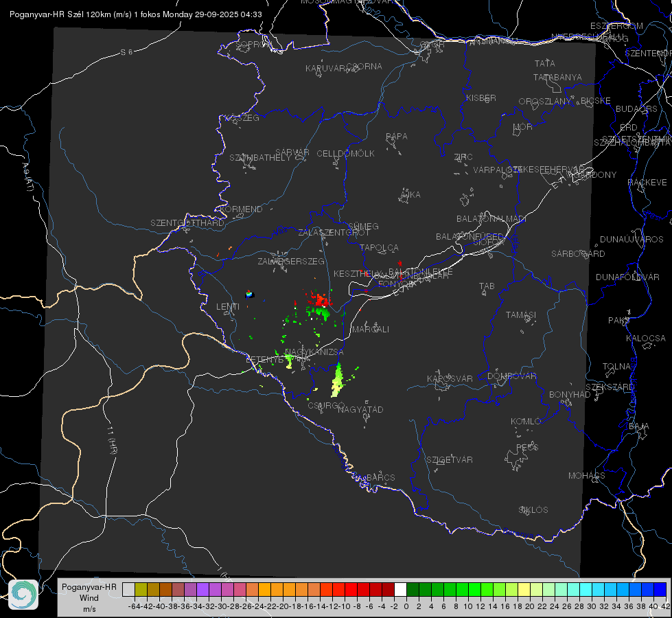Click the DUNAFÖLDVÁR city label
The width and height of the screenshot is (672, 618).
pyautogui.click(x=627, y=277)
